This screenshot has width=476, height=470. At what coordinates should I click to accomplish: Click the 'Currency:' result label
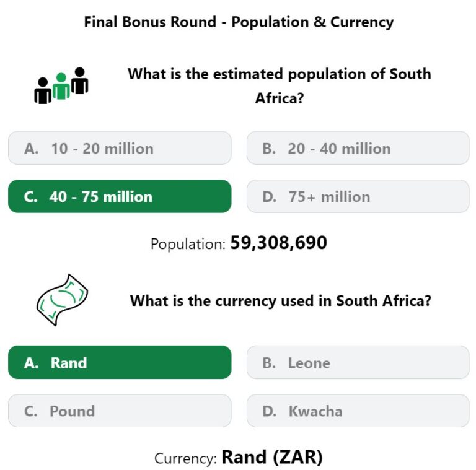click(185, 458)
